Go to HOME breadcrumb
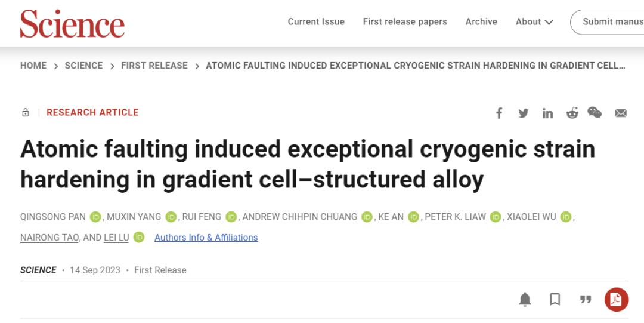 [x=33, y=66]
